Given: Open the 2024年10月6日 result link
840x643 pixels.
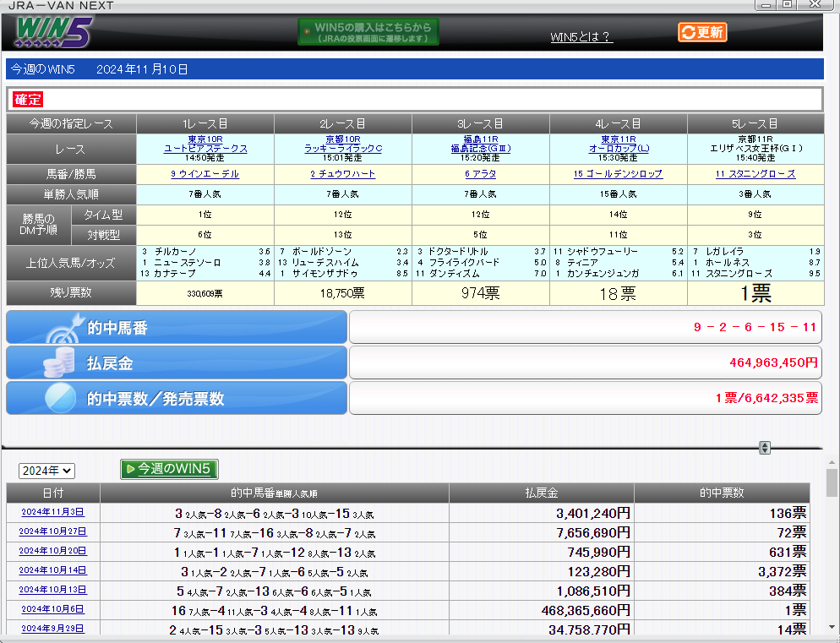Looking at the screenshot, I should pos(52,609).
